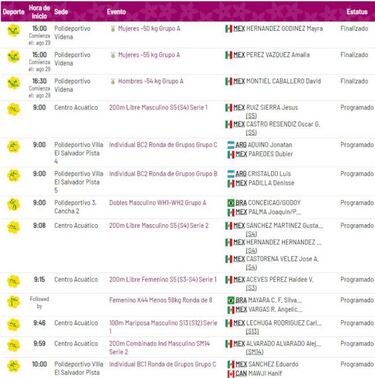375x378 pixels.
Task: Click the ARG link beside AQUINO Jonatan
Action: pyautogui.click(x=241, y=145)
